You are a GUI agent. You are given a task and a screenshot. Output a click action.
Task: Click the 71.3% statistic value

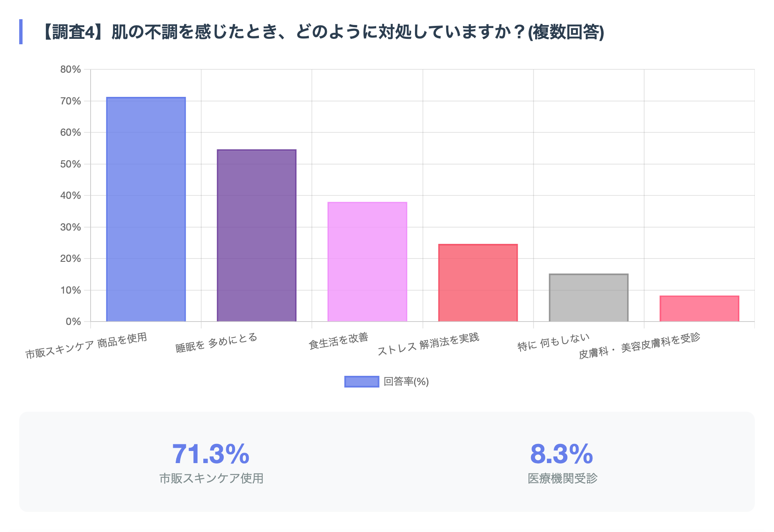(211, 454)
